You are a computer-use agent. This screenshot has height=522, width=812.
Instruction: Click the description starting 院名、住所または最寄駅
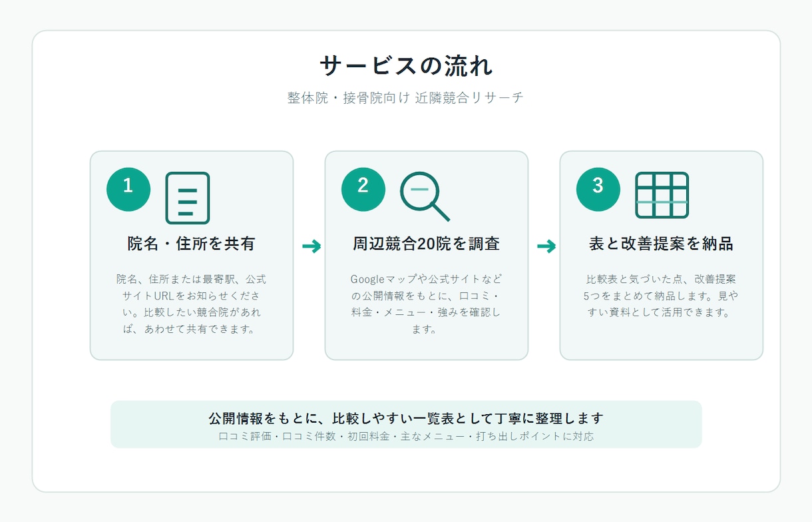[x=192, y=304]
